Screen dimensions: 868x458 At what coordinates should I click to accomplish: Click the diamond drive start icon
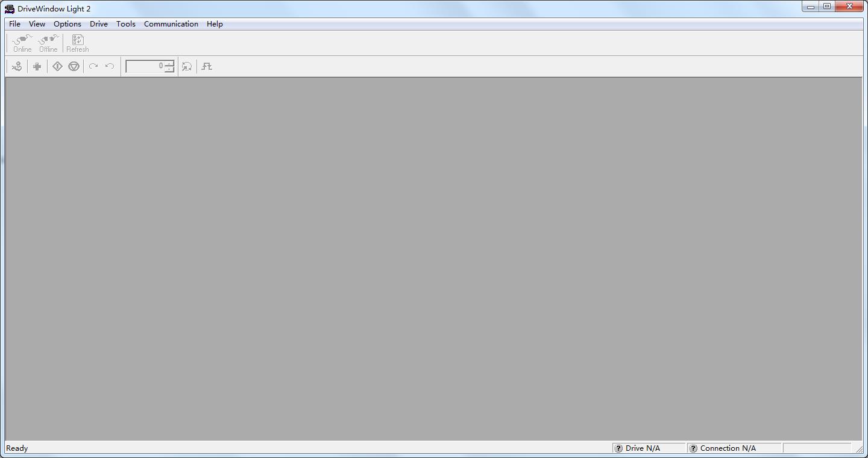[57, 66]
